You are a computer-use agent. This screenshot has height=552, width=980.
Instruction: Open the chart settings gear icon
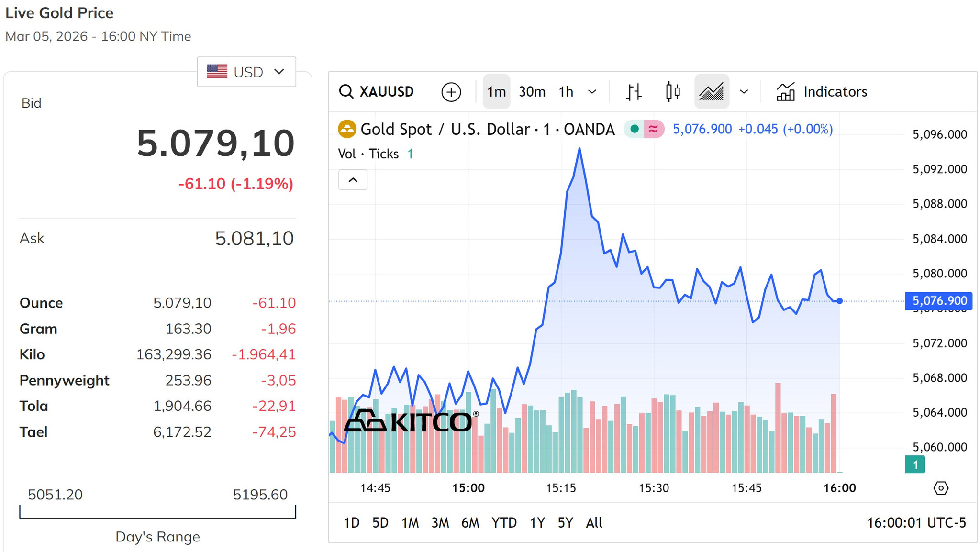coord(941,488)
